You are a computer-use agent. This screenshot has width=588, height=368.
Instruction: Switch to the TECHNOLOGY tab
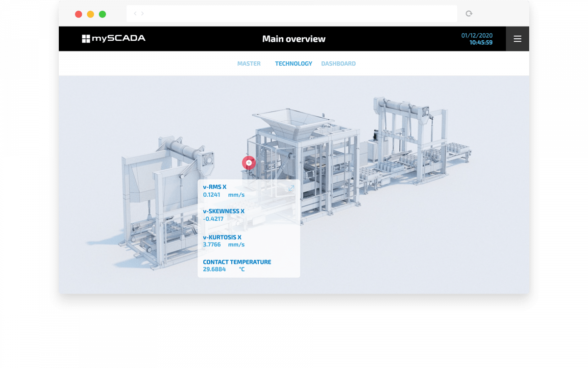click(x=294, y=64)
